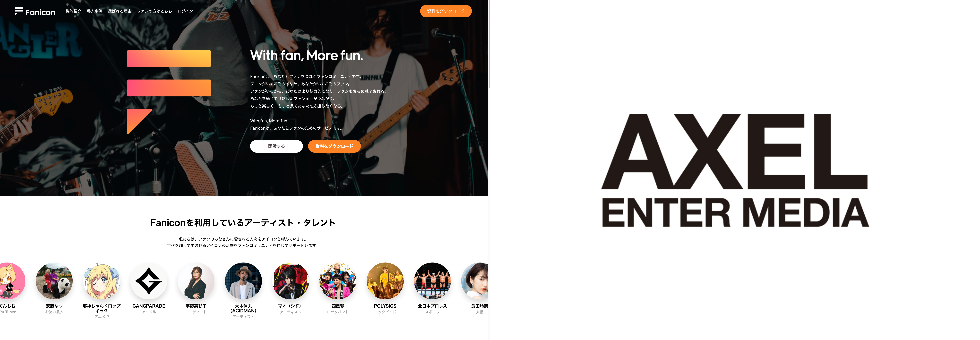Select 四星球 rock band avatar
Viewport: 980px width, 340px height.
click(x=338, y=281)
